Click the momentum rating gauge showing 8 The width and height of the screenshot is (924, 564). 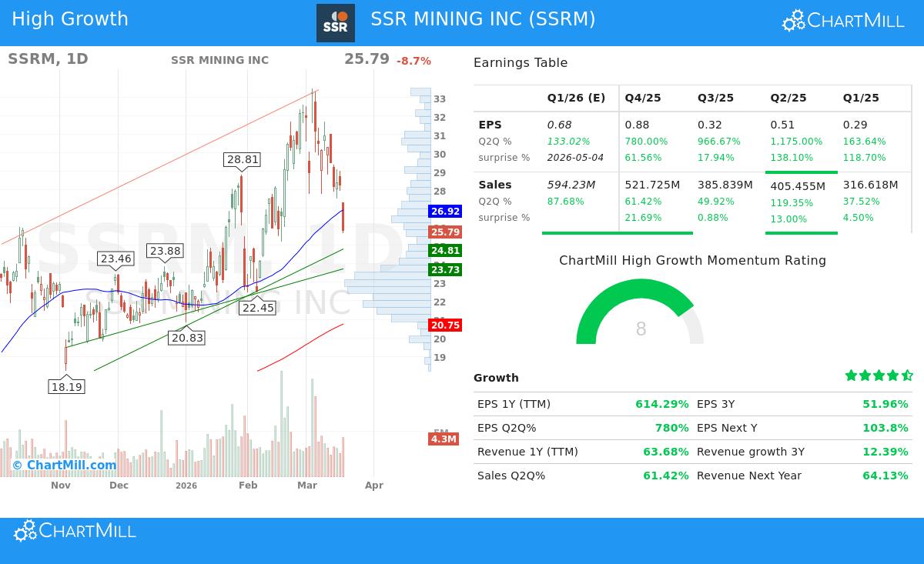[x=641, y=329]
